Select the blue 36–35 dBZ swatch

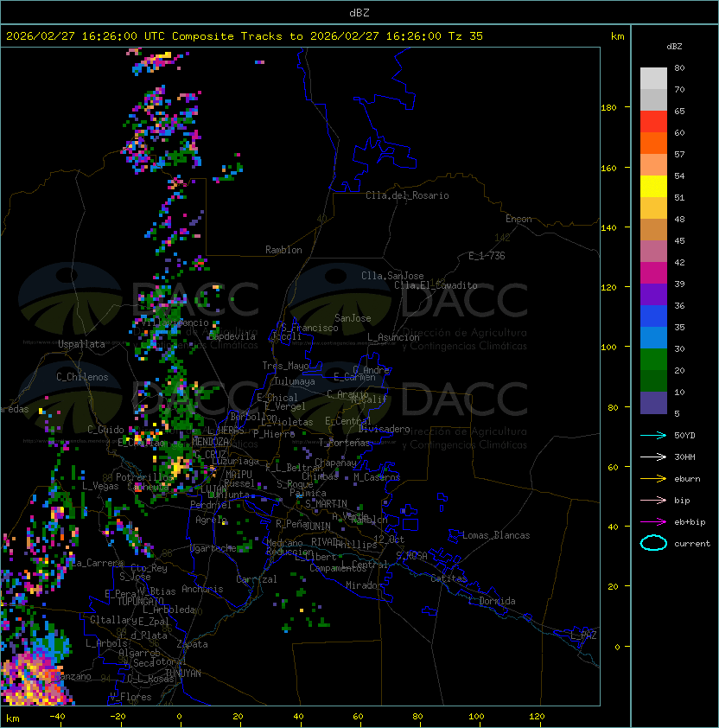[653, 316]
